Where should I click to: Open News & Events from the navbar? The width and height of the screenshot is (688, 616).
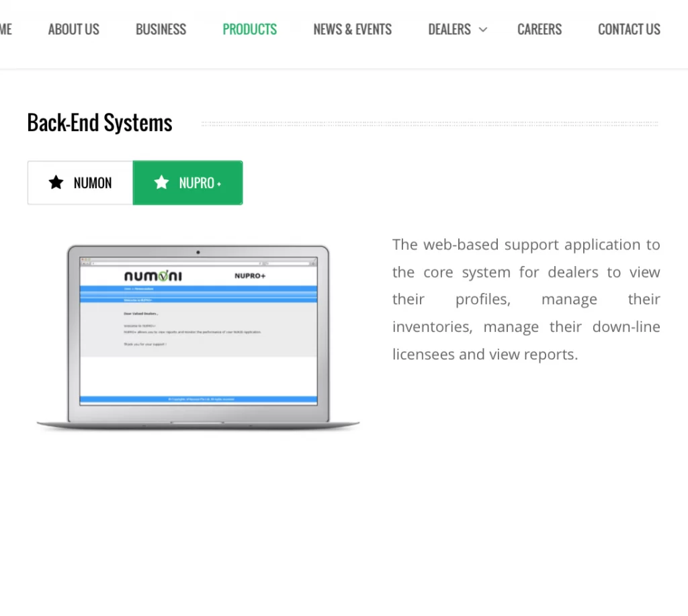(352, 30)
